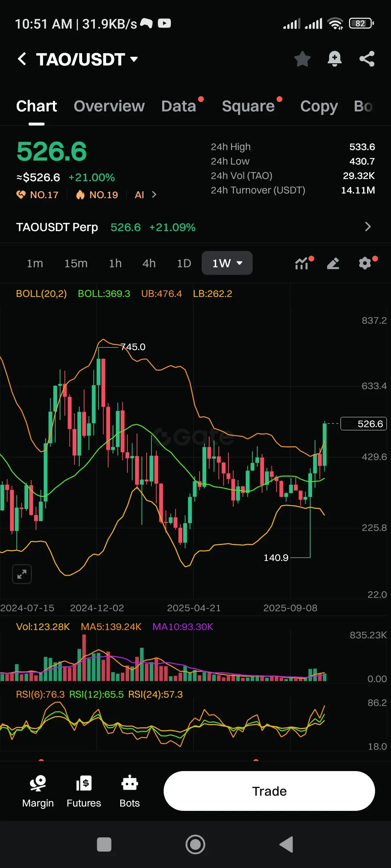Open Margin trading
This screenshot has height=868, width=391.
pyautogui.click(x=38, y=791)
